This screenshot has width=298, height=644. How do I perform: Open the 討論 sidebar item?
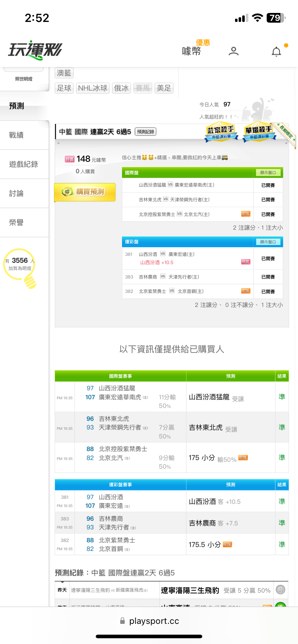pos(24,193)
